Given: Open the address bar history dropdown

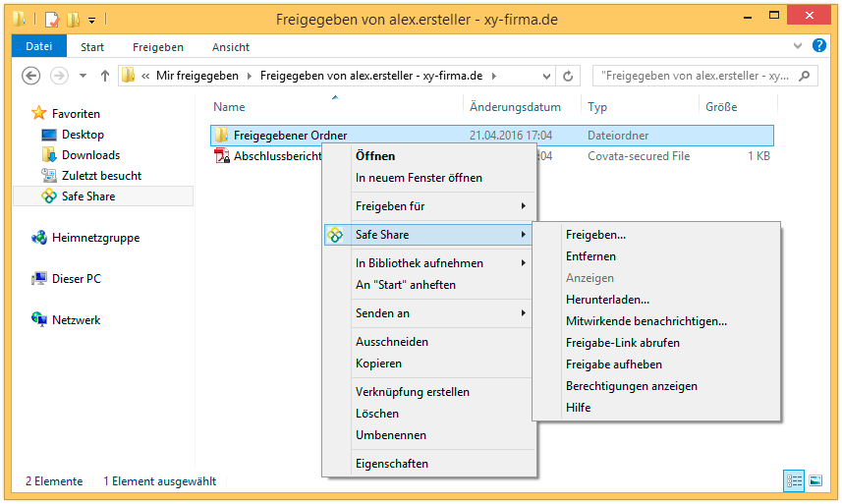Looking at the screenshot, I should [546, 76].
